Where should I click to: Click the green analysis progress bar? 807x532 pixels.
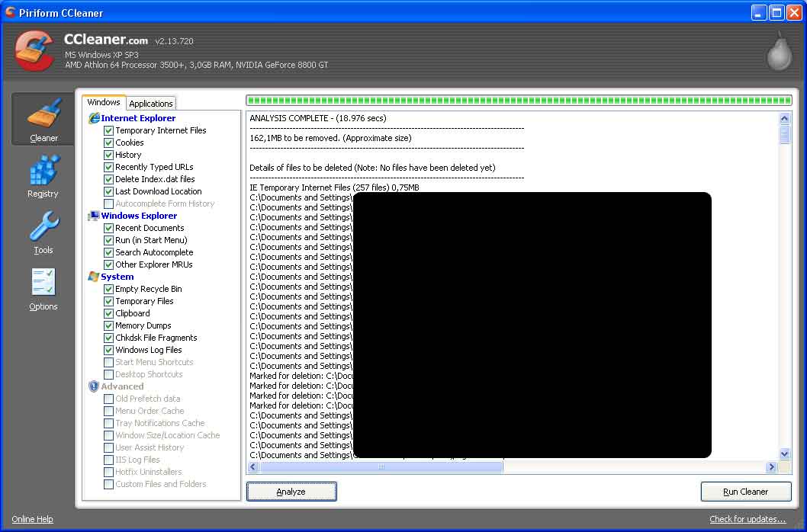pyautogui.click(x=518, y=101)
